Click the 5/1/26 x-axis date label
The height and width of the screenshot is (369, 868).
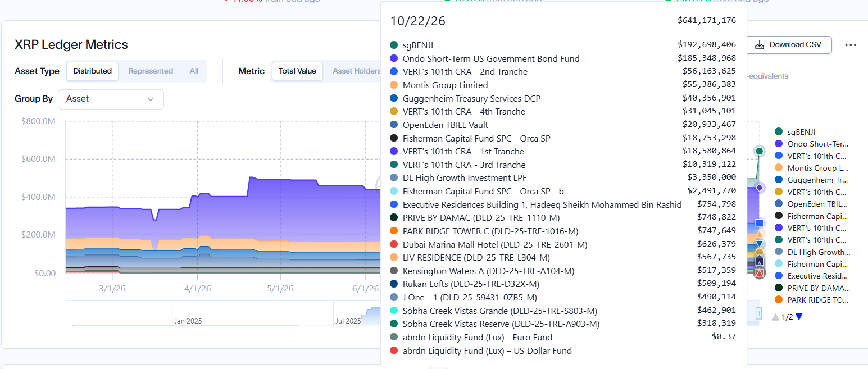(280, 289)
